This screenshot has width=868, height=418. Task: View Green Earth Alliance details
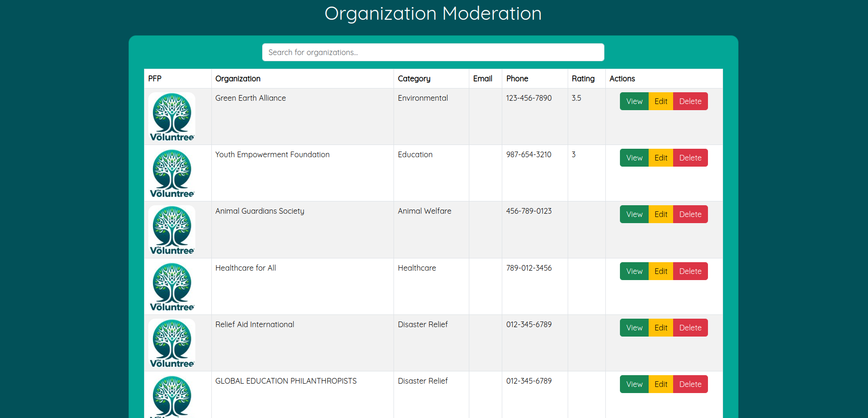click(x=634, y=101)
